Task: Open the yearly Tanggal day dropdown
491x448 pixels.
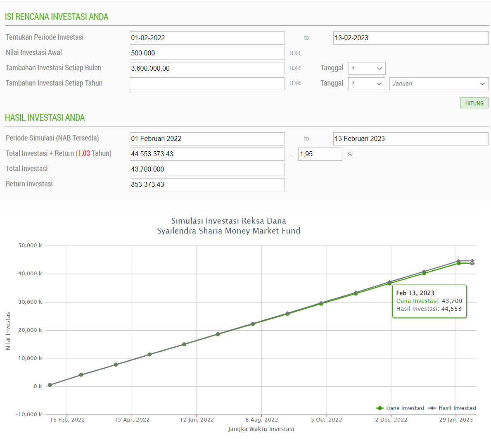Action: coord(366,83)
